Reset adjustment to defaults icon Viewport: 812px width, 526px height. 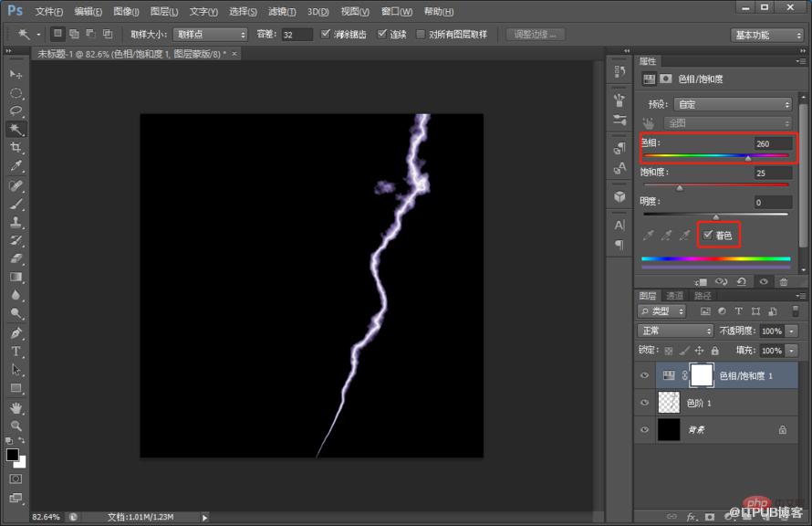[x=742, y=281]
